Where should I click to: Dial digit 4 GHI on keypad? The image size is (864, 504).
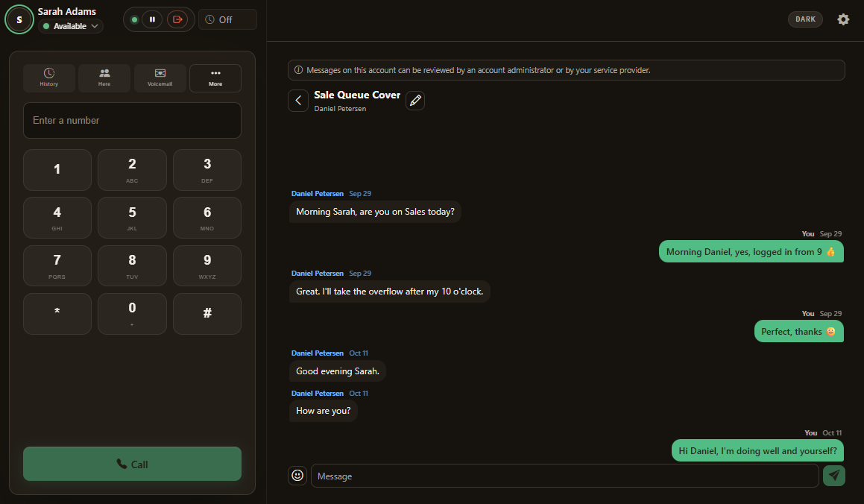(x=57, y=218)
